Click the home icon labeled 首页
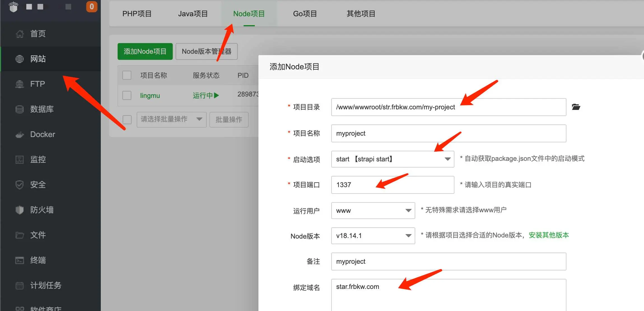The image size is (644, 311). (x=20, y=34)
